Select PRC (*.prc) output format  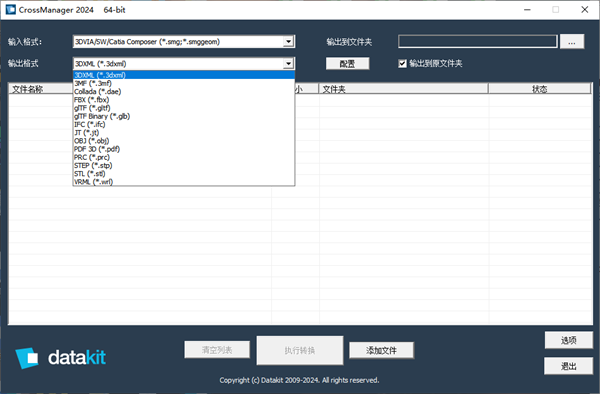coord(184,157)
